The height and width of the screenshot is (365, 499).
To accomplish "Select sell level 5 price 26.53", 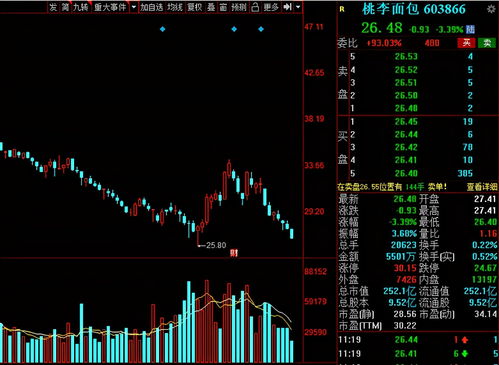I will tap(406, 56).
